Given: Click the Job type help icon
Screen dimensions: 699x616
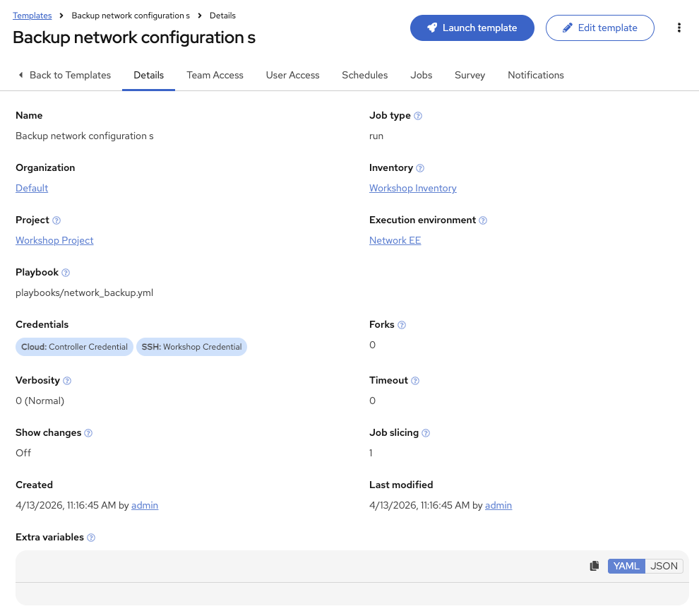Looking at the screenshot, I should [x=418, y=116].
